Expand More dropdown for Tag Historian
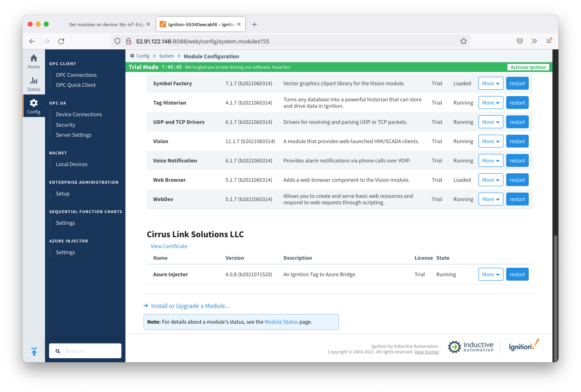The image size is (581, 392). point(491,103)
